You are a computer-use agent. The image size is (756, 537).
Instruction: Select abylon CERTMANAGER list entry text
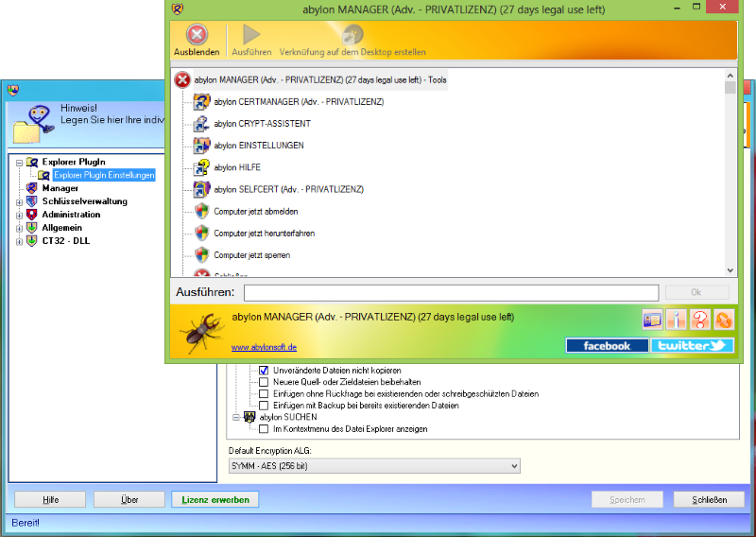(x=299, y=102)
